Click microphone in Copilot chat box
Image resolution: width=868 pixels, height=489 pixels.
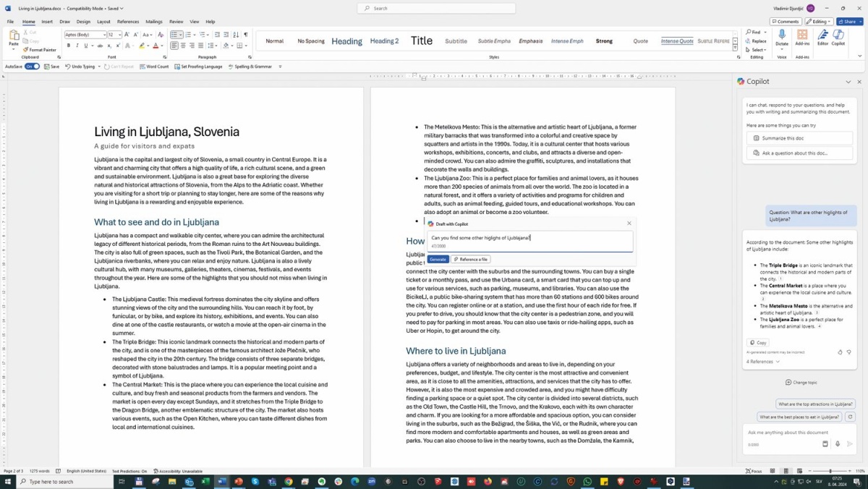838,444
